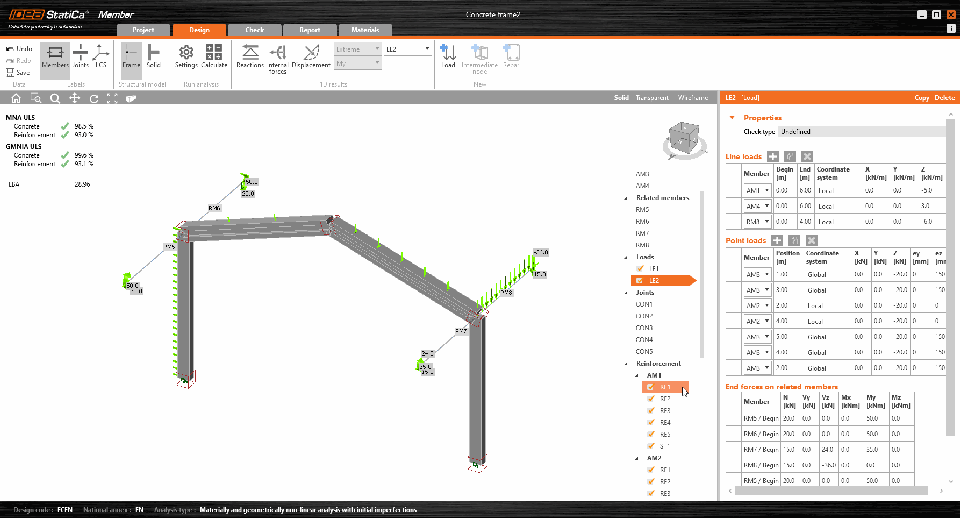Add a new line load row
The height and width of the screenshot is (518, 960).
click(773, 157)
